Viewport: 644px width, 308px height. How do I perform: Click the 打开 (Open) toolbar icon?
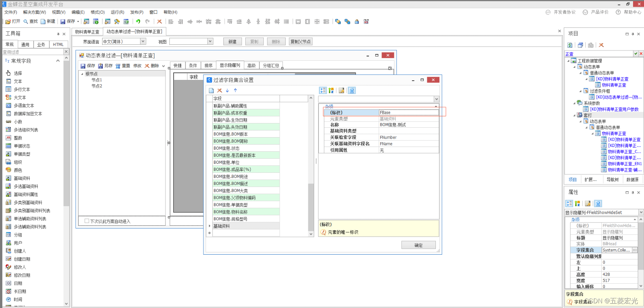coord(8,22)
